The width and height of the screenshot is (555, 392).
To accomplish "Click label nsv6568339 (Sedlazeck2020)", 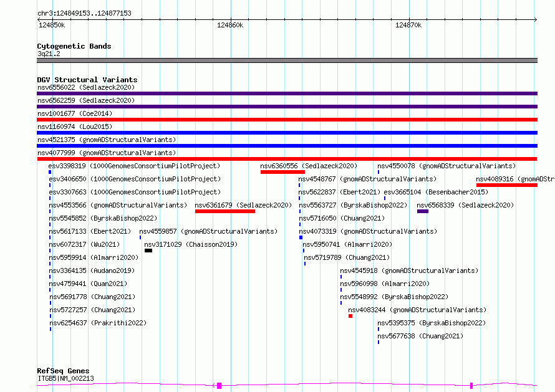I will [x=465, y=205].
